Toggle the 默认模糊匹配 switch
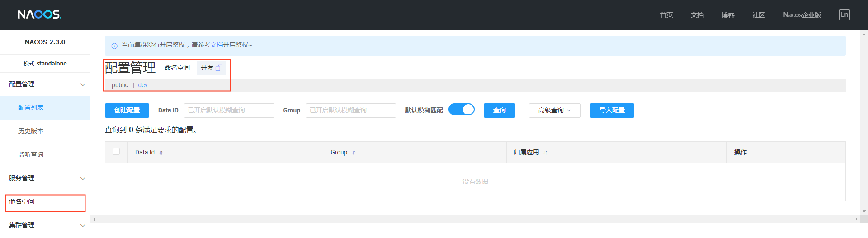Image resolution: width=868 pixels, height=238 pixels. click(x=461, y=110)
